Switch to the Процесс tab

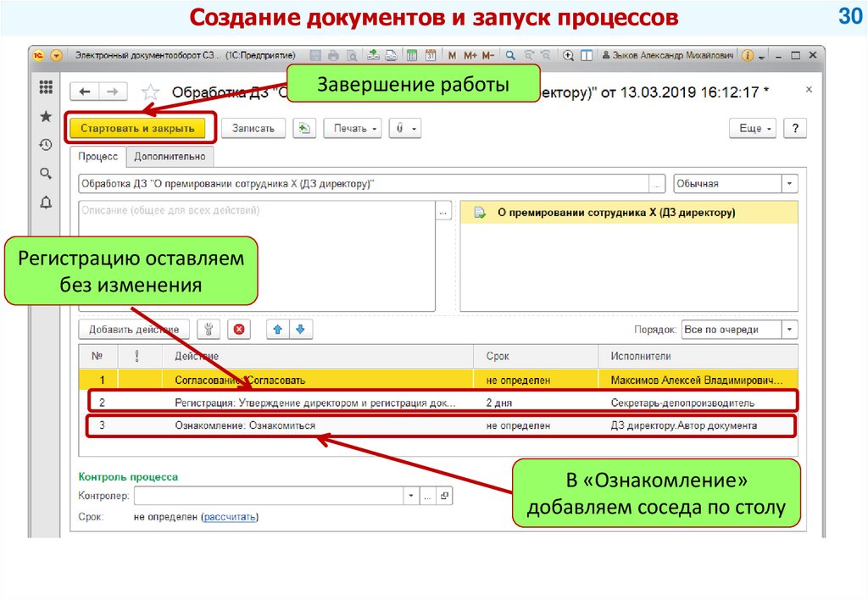(98, 157)
